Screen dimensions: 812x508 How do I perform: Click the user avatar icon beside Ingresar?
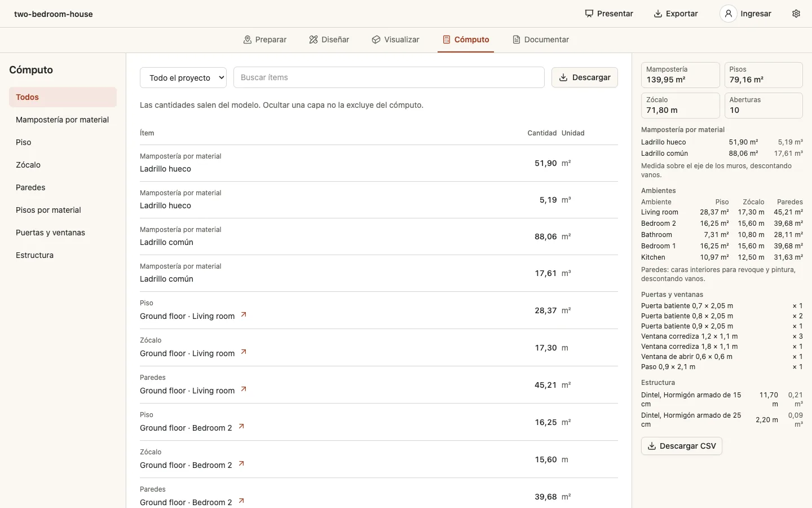pyautogui.click(x=729, y=14)
